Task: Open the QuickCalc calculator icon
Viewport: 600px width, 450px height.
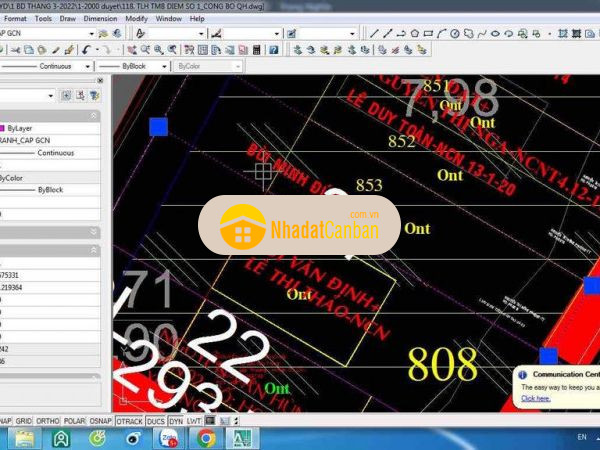Action: point(258,49)
